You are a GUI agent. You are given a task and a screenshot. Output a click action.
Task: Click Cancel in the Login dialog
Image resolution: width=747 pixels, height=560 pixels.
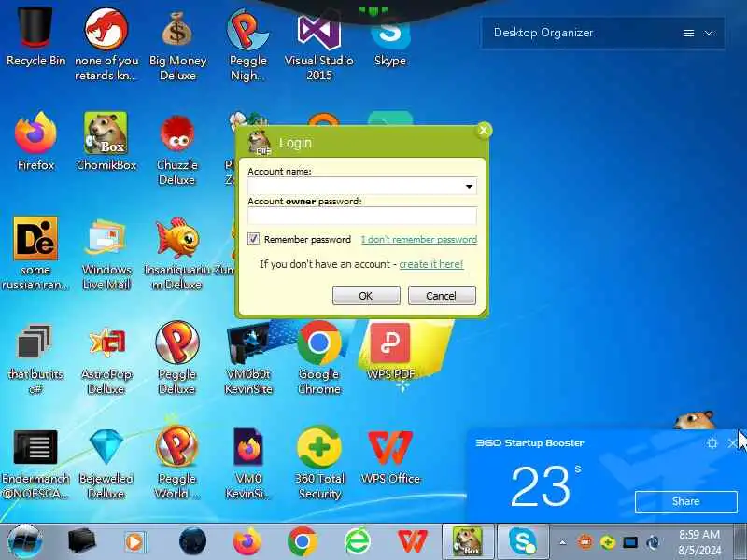[x=442, y=295]
